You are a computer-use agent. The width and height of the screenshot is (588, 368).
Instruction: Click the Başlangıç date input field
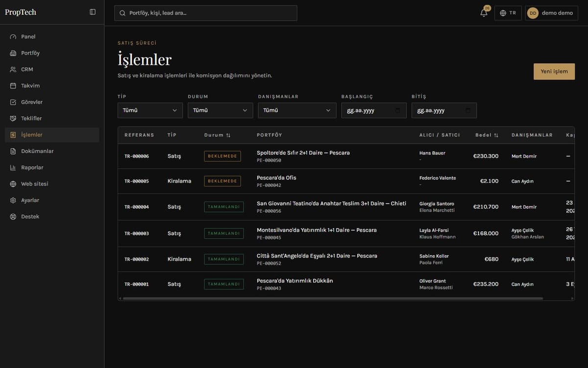[x=374, y=110]
